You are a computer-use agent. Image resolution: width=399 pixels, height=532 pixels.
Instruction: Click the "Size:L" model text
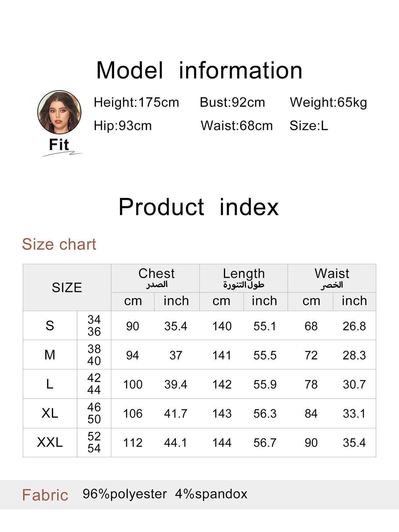(309, 126)
